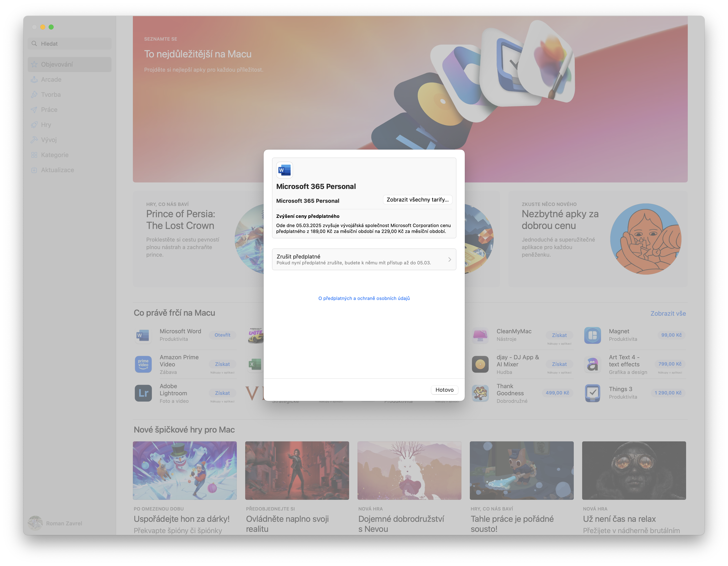Click the Amazon Prime Video icon

tap(143, 364)
